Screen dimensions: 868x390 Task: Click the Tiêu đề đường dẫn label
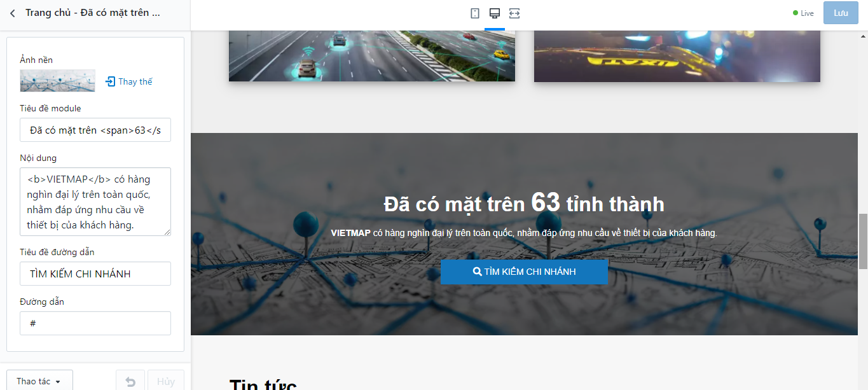click(57, 252)
